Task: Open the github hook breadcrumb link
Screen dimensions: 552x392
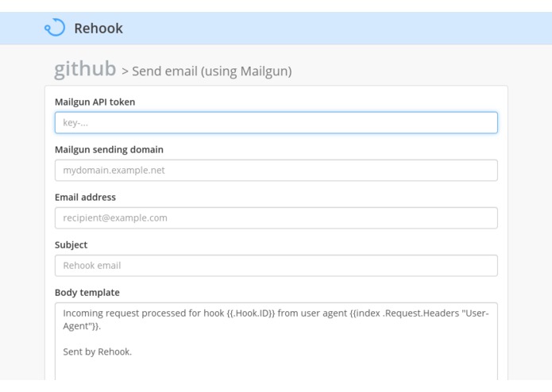Action: pos(85,68)
